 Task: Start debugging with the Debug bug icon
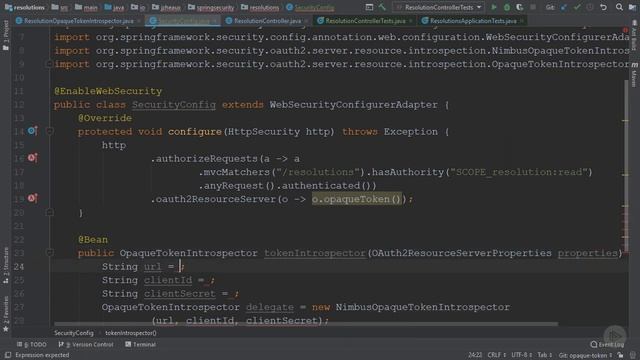(x=507, y=7)
